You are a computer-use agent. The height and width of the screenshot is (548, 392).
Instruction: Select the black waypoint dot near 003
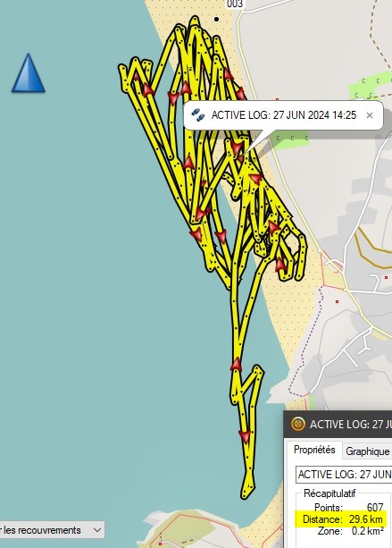pyautogui.click(x=216, y=20)
